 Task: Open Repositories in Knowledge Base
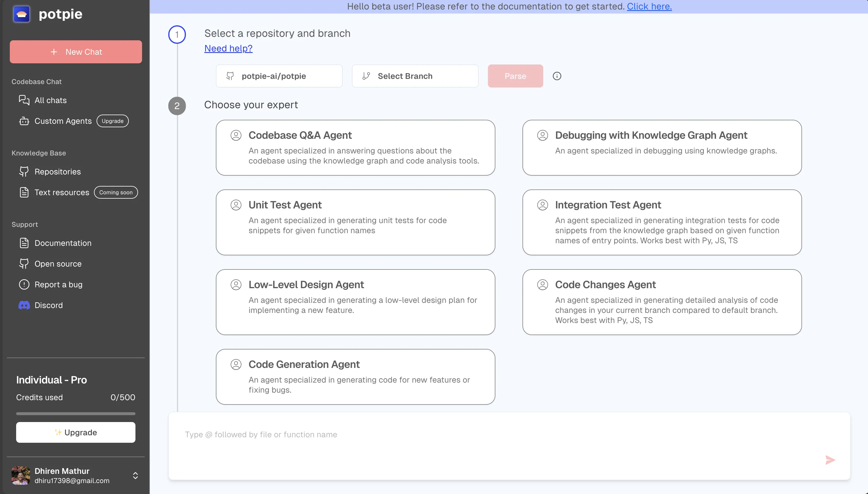[58, 171]
